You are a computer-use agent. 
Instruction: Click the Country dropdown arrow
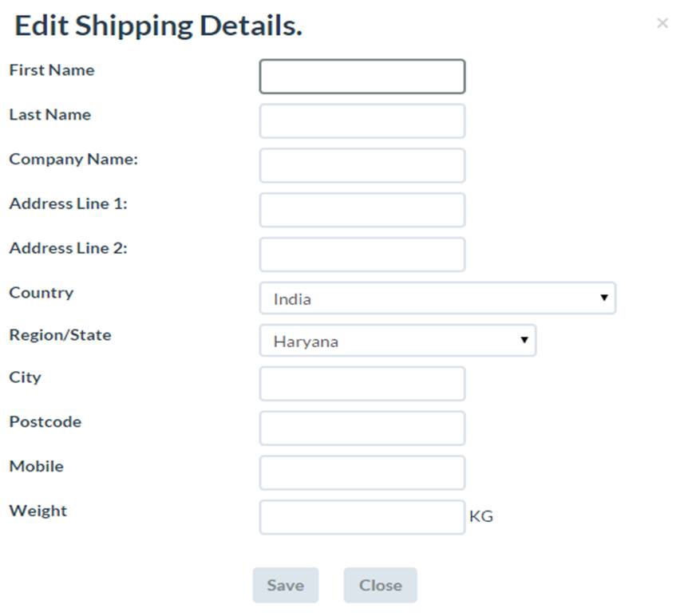point(604,298)
